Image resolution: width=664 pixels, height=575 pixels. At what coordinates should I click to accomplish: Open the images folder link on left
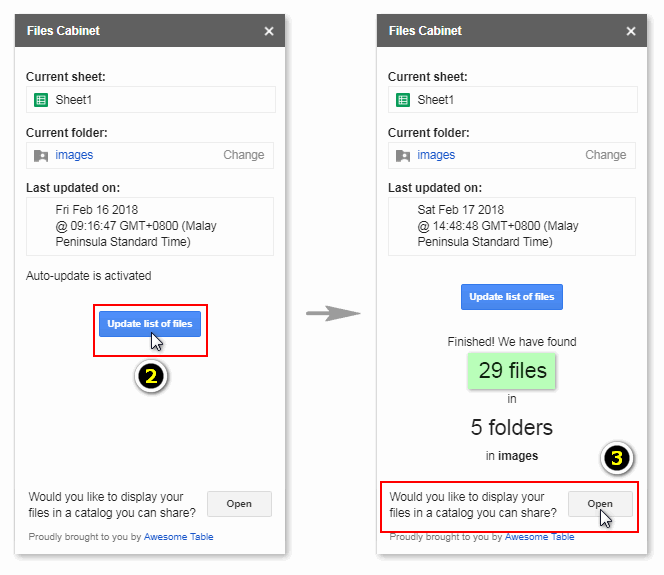(x=74, y=155)
